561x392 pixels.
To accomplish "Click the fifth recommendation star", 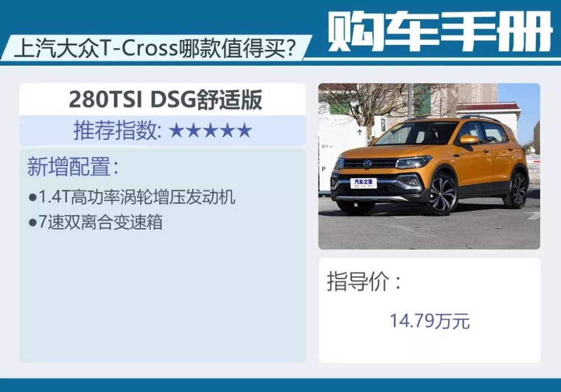I will 245,131.
